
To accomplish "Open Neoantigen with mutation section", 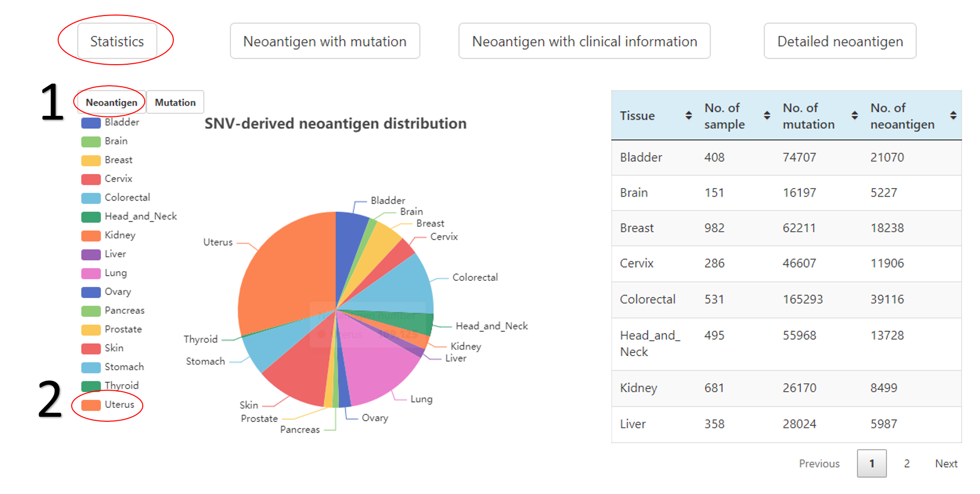I will tap(325, 41).
